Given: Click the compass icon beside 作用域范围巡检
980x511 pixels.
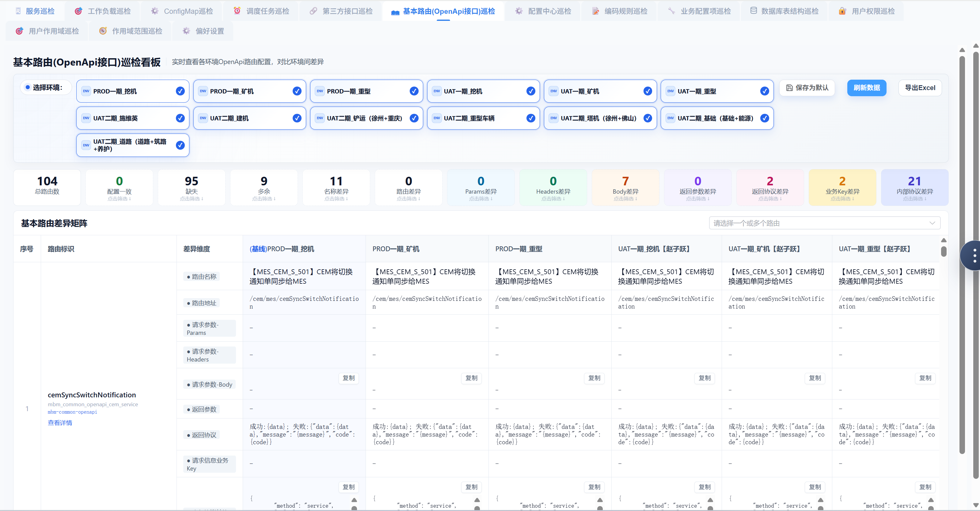Looking at the screenshot, I should pyautogui.click(x=103, y=31).
